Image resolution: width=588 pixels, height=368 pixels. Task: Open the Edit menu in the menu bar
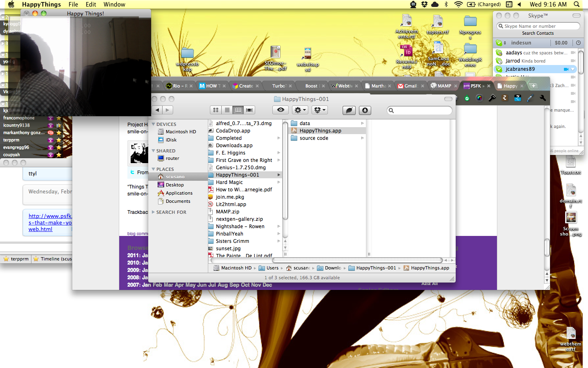pos(91,4)
